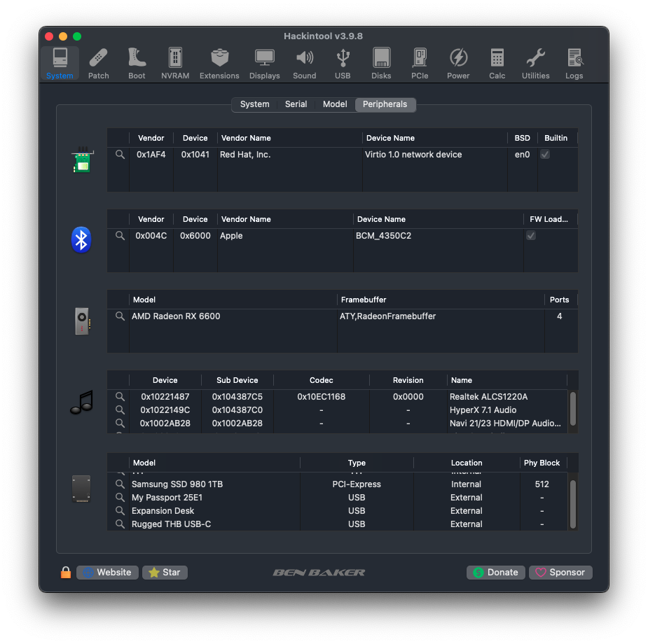Open the Extensions toolbar section
Image resolution: width=648 pixels, height=644 pixels.
[x=219, y=64]
